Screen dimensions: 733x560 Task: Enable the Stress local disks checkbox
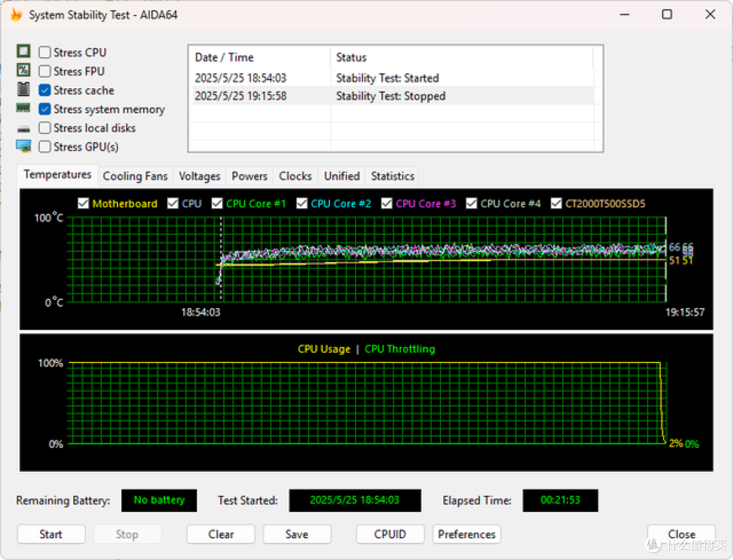[44, 128]
